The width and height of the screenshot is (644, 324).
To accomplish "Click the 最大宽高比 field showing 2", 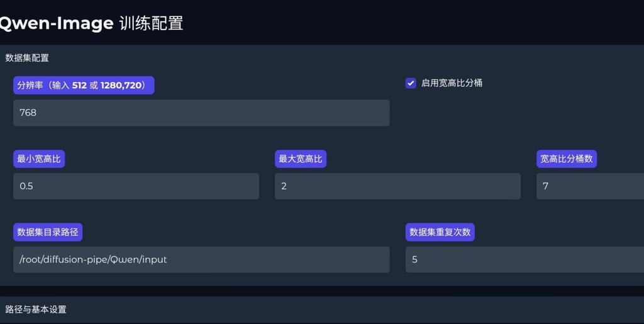I will (x=397, y=186).
